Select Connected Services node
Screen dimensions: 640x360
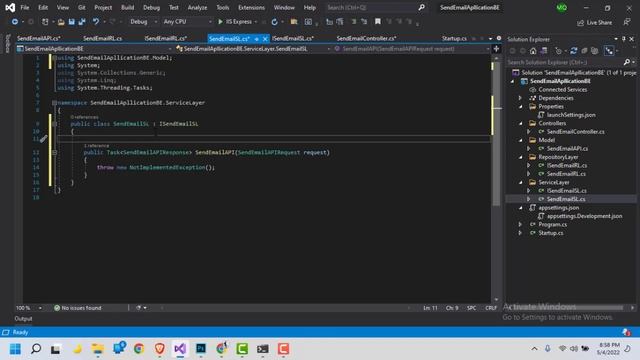(562, 90)
